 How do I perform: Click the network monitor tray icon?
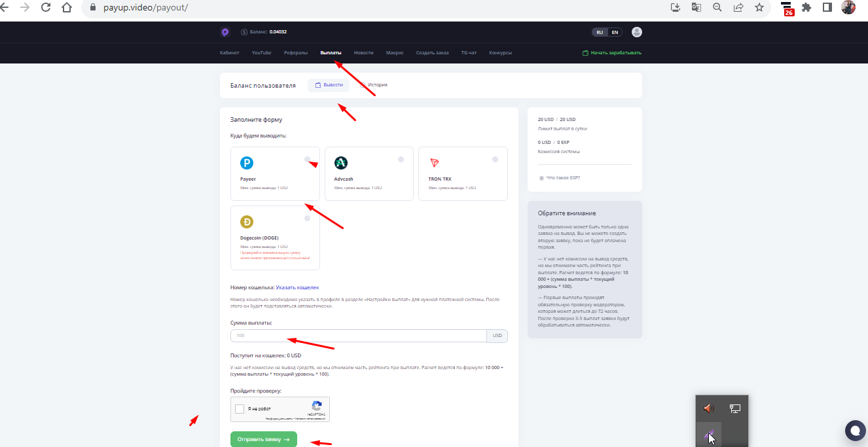click(735, 408)
